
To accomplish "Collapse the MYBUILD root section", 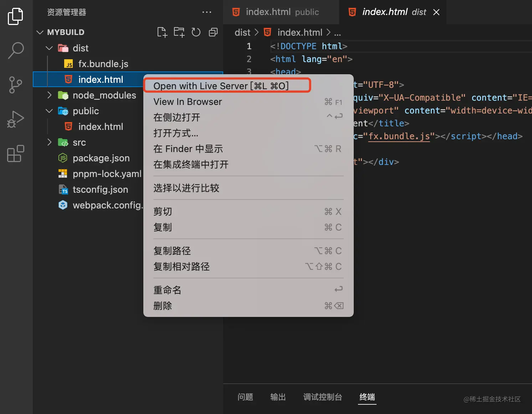I will (40, 32).
